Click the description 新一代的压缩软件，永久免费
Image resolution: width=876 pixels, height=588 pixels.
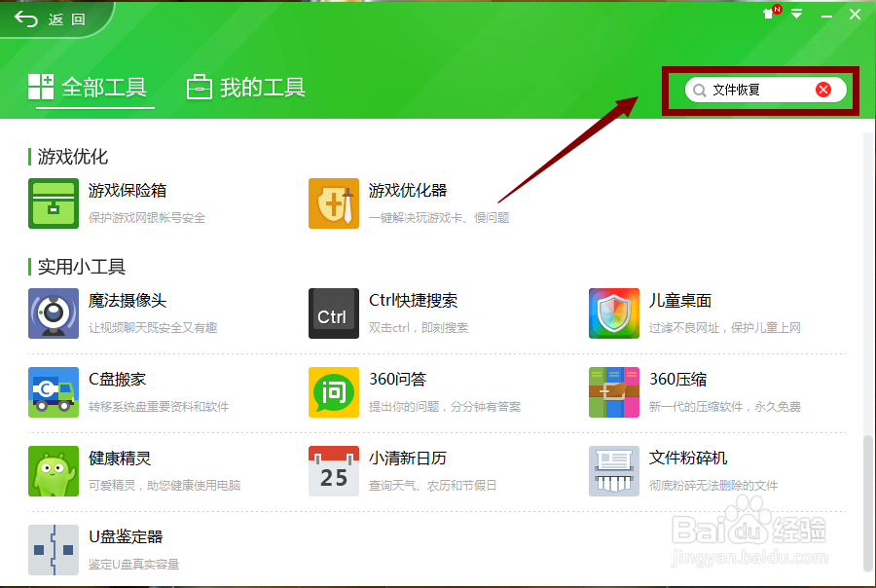(724, 407)
